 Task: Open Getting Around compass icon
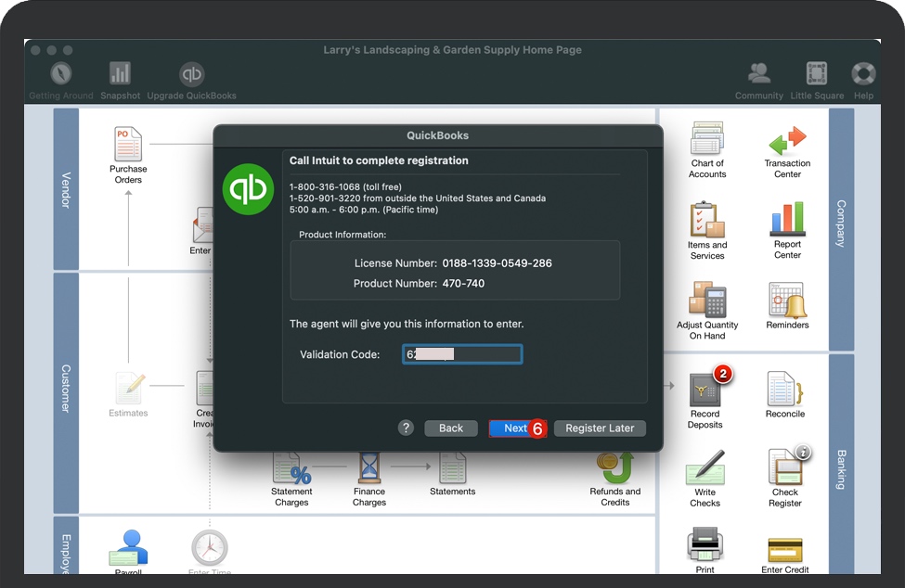[61, 74]
